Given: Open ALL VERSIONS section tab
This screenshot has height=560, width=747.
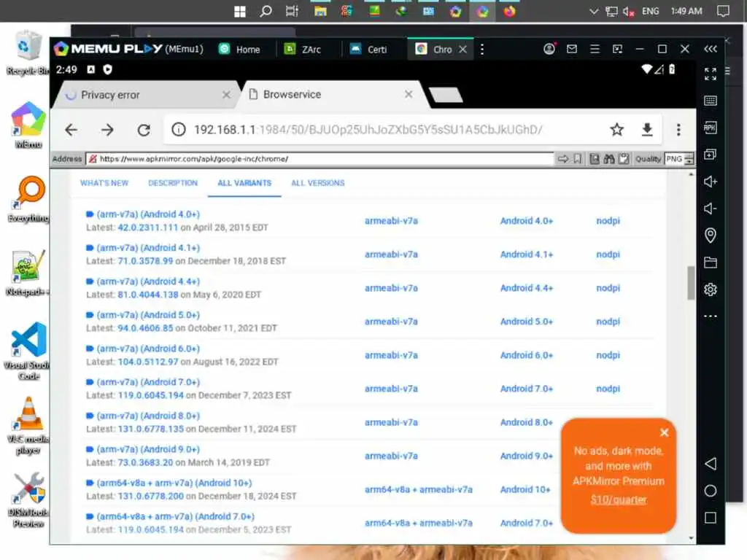Looking at the screenshot, I should 318,183.
